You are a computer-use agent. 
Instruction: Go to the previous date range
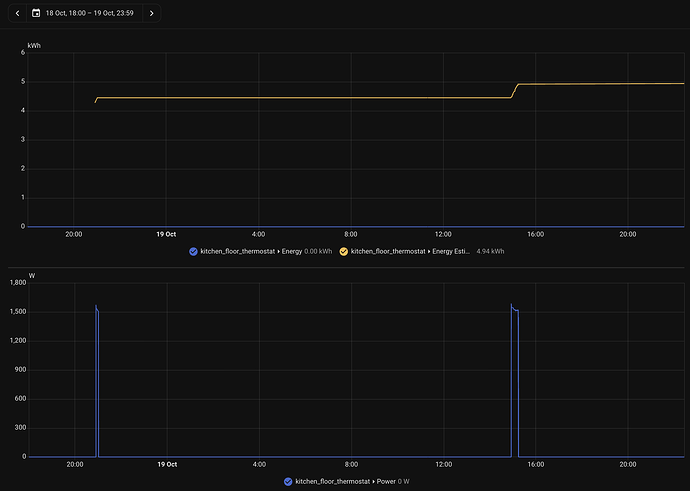pos(18,13)
